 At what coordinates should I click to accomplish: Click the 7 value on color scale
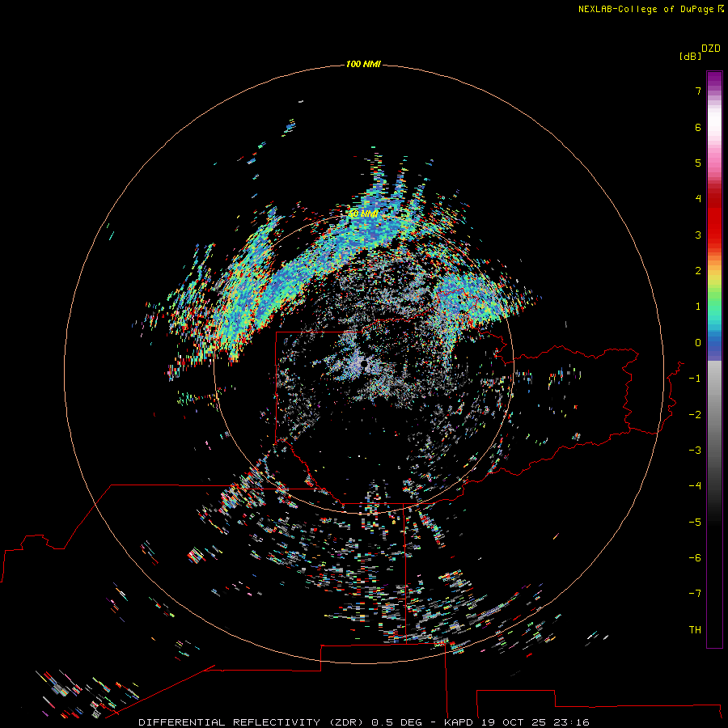point(698,91)
